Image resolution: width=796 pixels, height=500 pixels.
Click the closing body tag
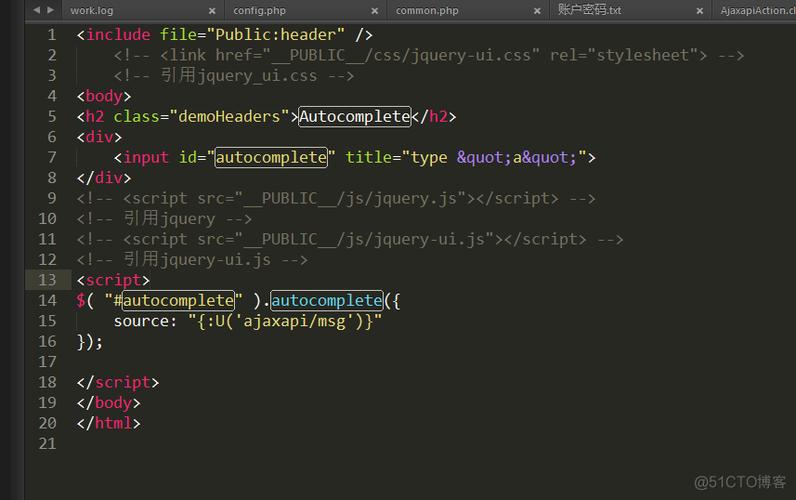point(109,403)
